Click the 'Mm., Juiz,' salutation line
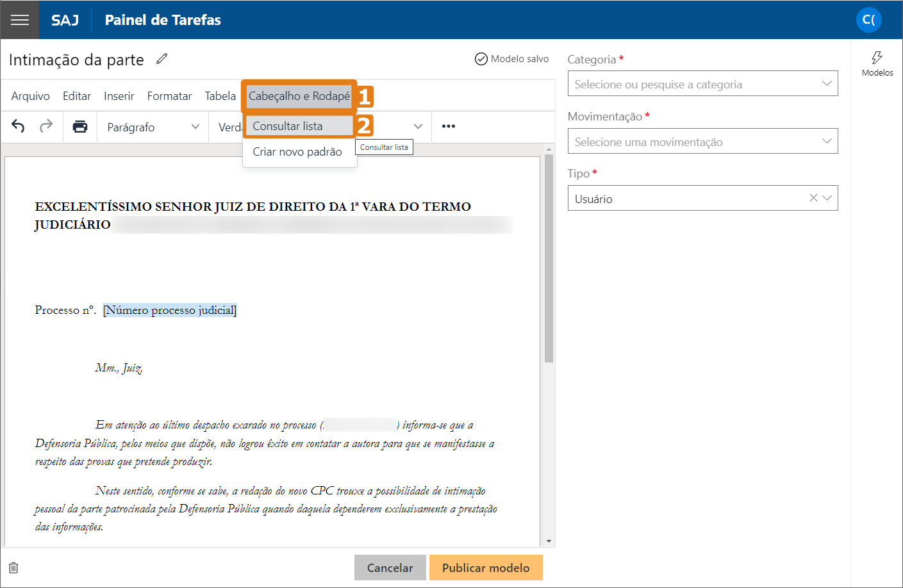Image resolution: width=903 pixels, height=588 pixels. [119, 368]
